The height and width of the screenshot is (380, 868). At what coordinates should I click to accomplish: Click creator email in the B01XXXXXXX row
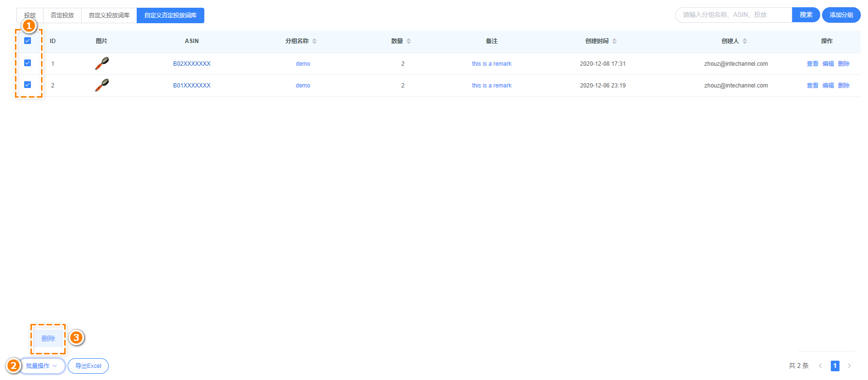[736, 86]
